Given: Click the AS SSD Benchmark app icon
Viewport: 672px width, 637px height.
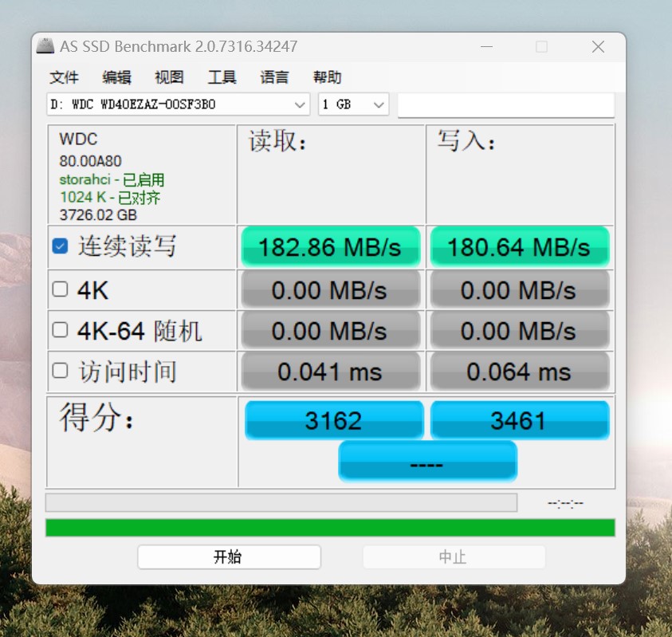Looking at the screenshot, I should tap(45, 46).
